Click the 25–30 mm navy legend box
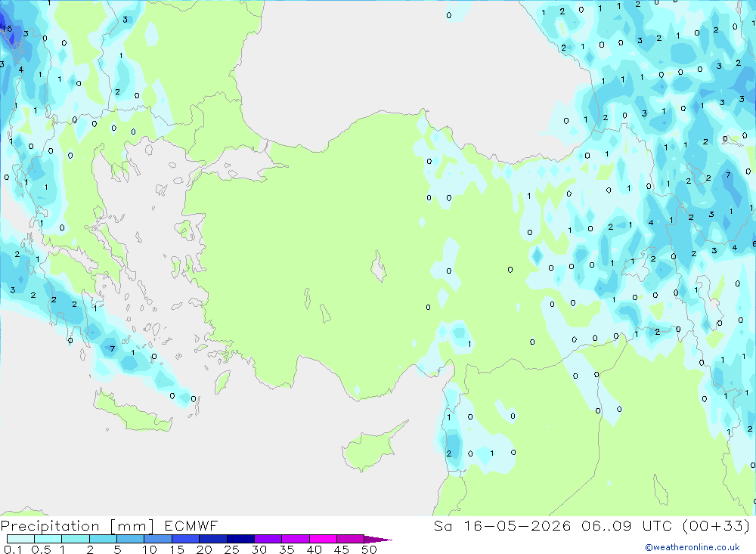Image resolution: width=756 pixels, height=554 pixels. point(240,539)
